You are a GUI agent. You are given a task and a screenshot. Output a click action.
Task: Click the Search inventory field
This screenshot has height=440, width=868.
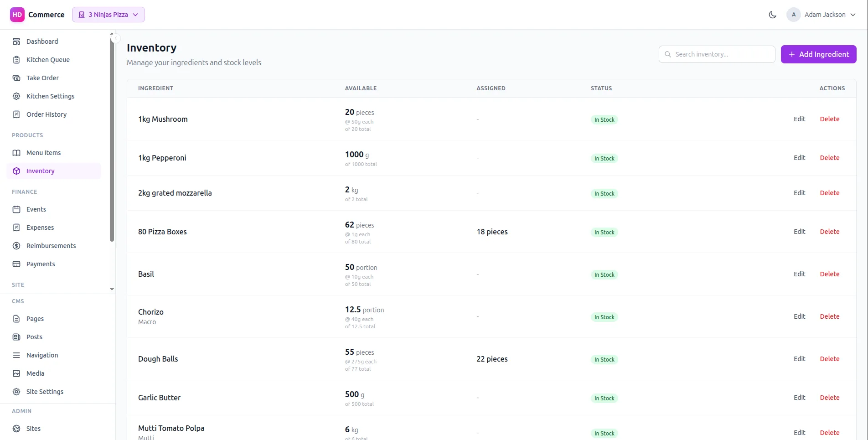point(716,54)
